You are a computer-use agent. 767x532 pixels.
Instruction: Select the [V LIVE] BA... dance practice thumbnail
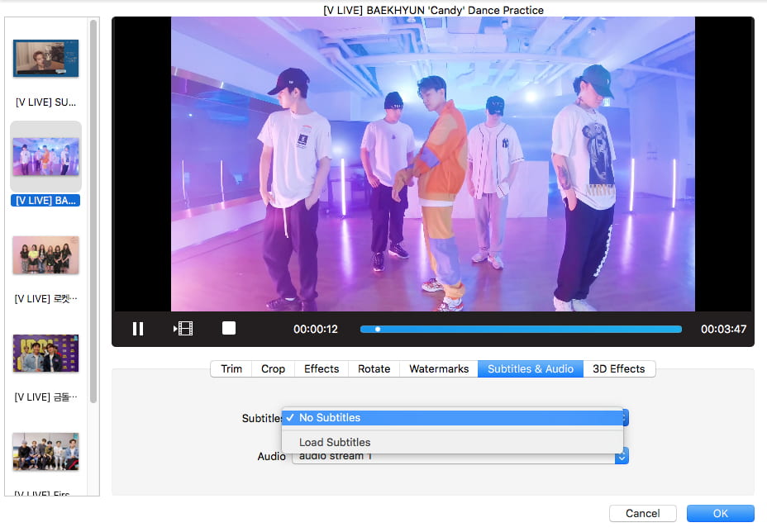46,156
